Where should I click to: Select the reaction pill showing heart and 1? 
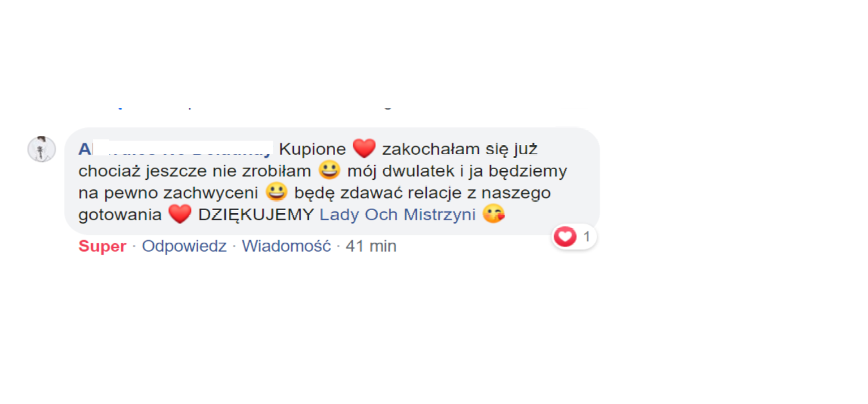click(574, 237)
